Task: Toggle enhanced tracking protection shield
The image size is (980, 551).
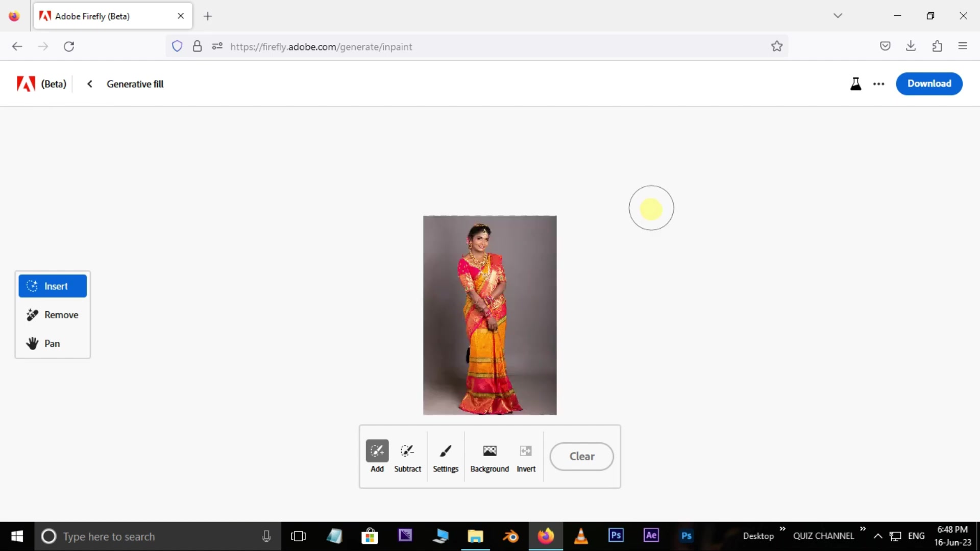Action: coord(177,46)
